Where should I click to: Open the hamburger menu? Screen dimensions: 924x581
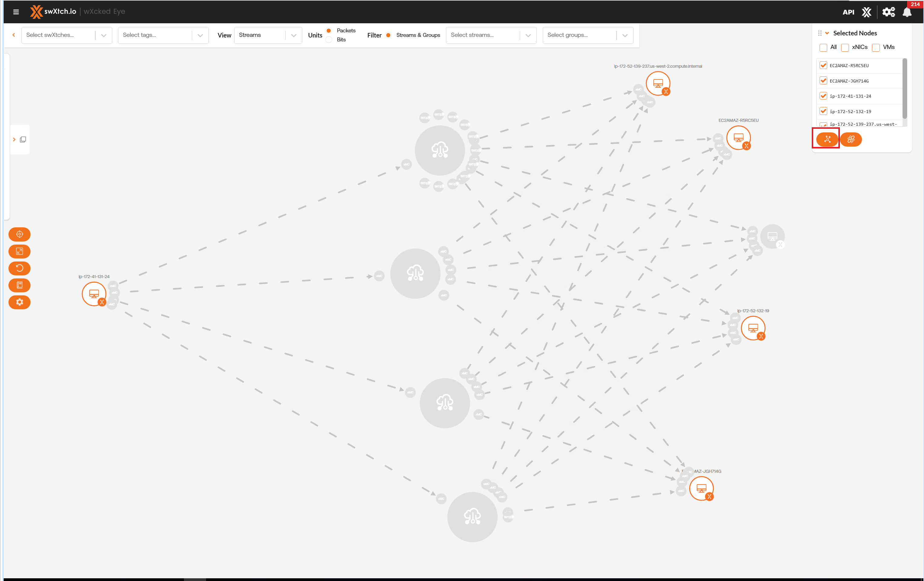16,12
